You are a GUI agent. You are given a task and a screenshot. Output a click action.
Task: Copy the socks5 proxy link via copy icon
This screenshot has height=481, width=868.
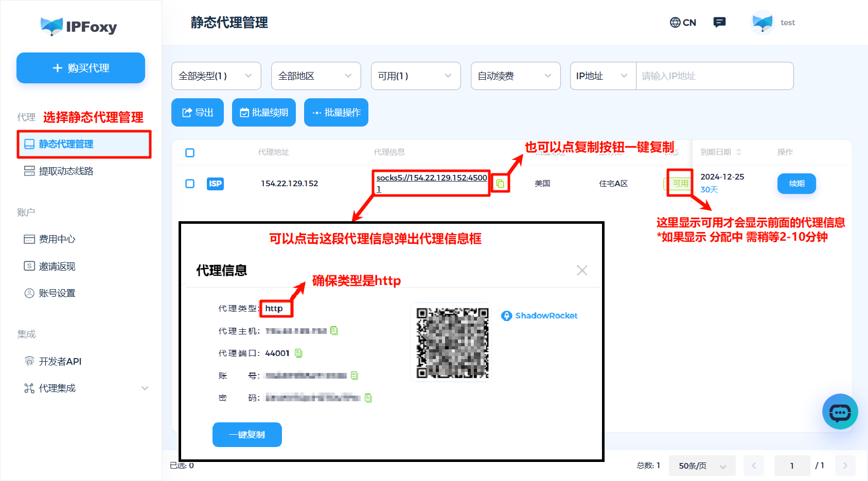500,183
